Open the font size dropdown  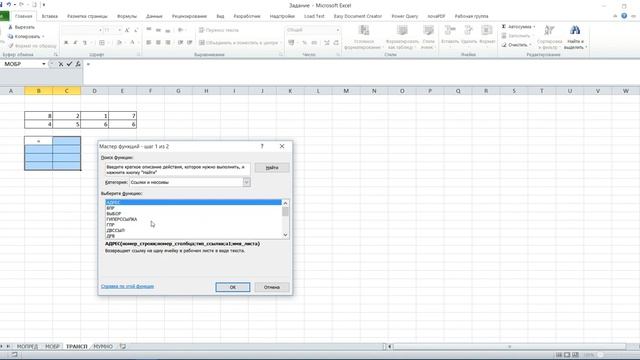[x=120, y=30]
